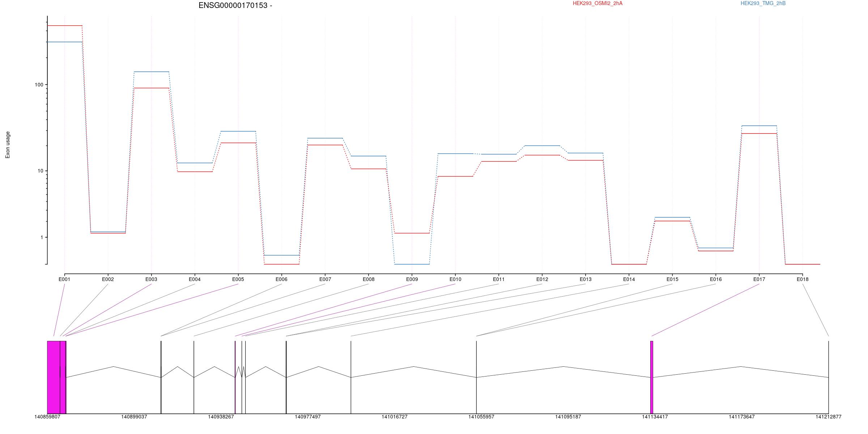Click the red E017 usage line

pyautogui.click(x=759, y=133)
